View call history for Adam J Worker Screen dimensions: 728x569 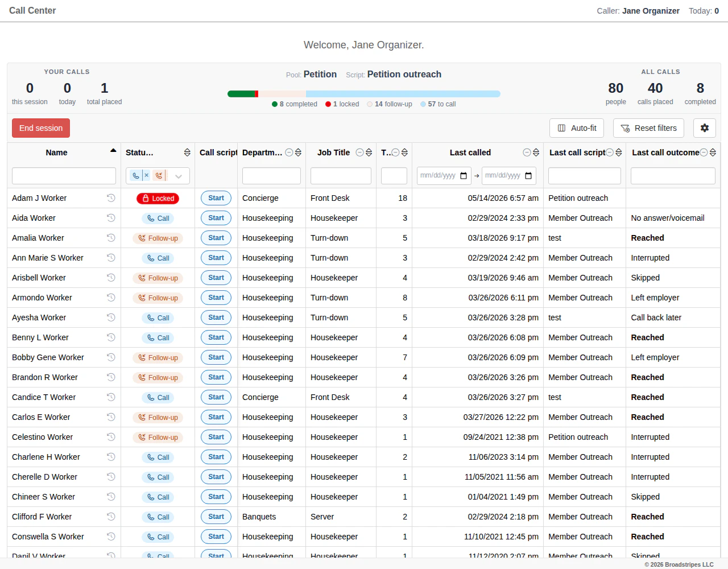coord(111,198)
